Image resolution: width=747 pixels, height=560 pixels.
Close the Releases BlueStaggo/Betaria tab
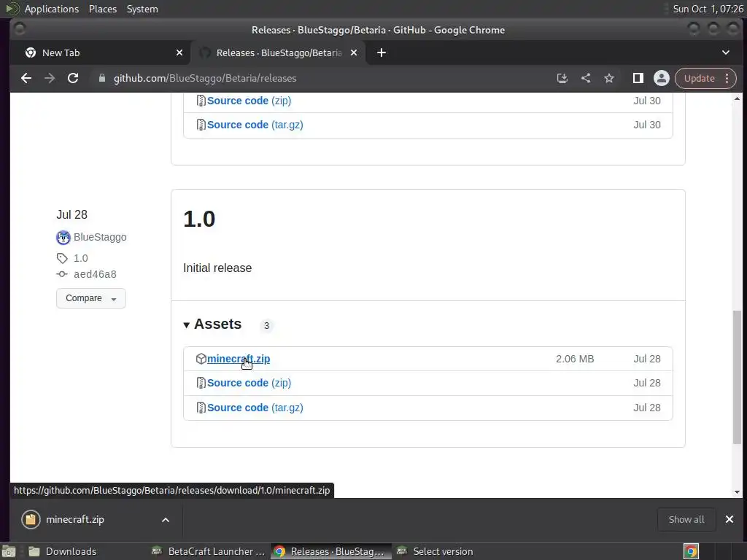pos(354,52)
